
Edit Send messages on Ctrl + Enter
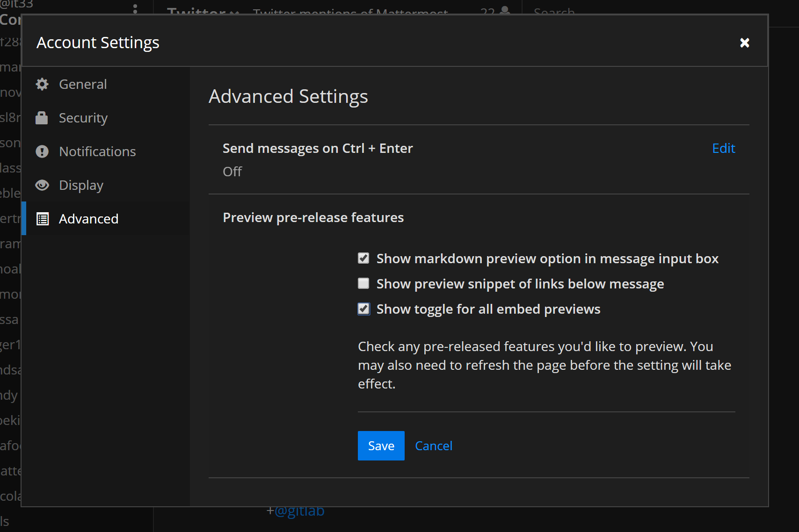tap(723, 148)
